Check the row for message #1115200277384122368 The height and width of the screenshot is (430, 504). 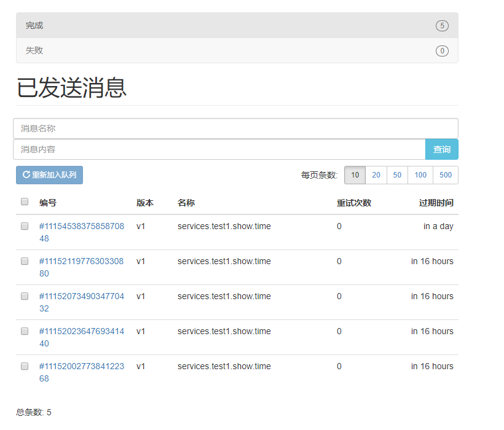pos(25,366)
